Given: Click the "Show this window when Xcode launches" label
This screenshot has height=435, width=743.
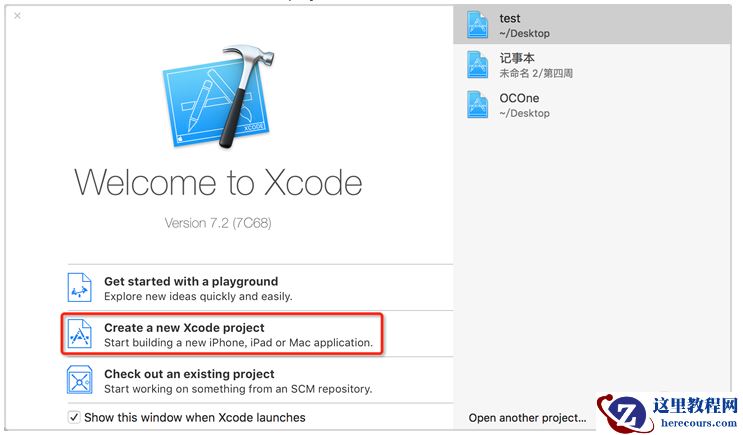Looking at the screenshot, I should click(x=195, y=418).
